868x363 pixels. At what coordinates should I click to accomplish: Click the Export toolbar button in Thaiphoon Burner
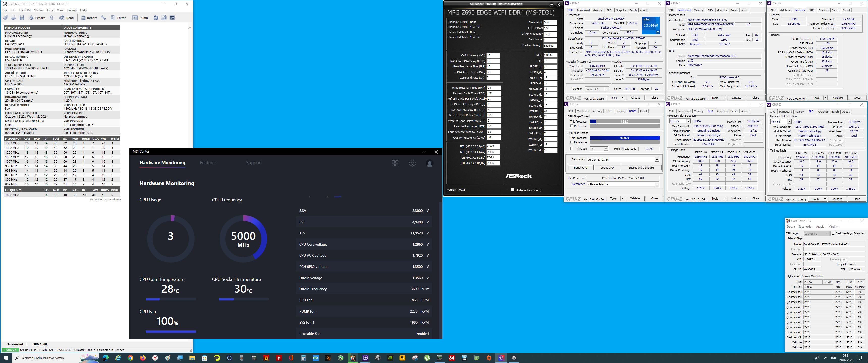(37, 18)
